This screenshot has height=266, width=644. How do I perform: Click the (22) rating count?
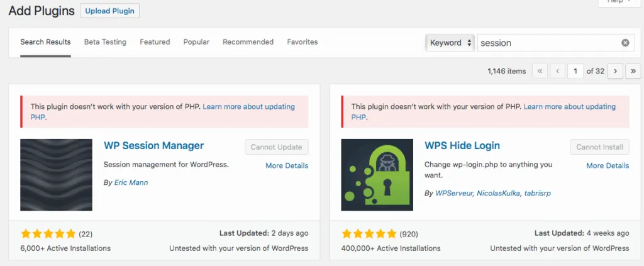(x=86, y=235)
